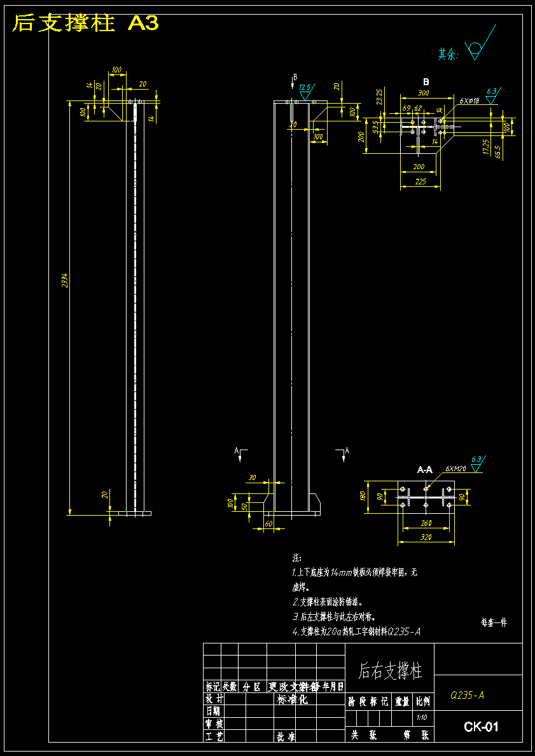
Task: Click the hole callout "6XΦ18"
Action: [468, 100]
